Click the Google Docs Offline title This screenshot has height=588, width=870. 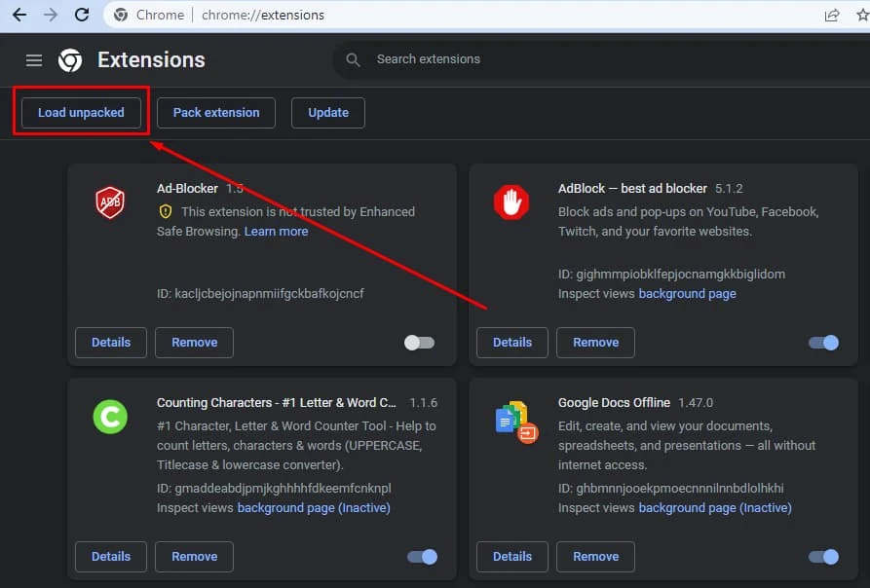pyautogui.click(x=614, y=403)
